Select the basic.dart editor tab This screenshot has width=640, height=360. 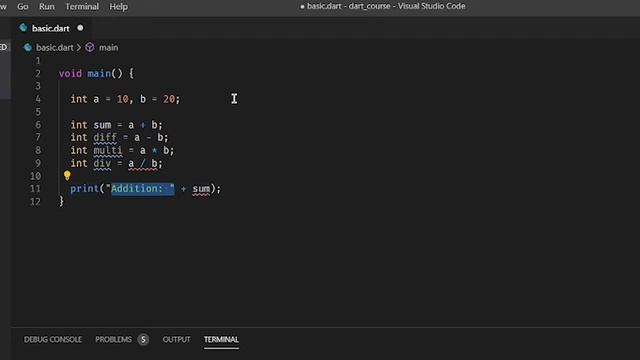click(x=51, y=28)
